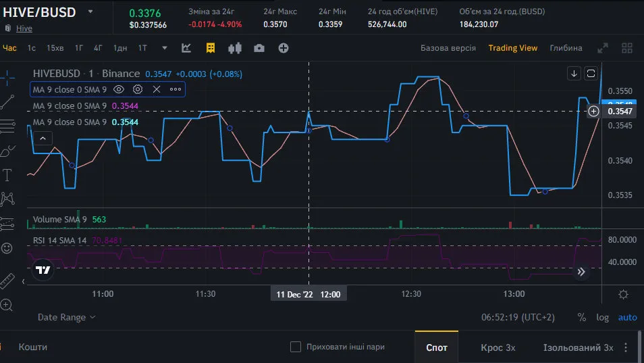Take a chart snapshot with camera icon

259,48
